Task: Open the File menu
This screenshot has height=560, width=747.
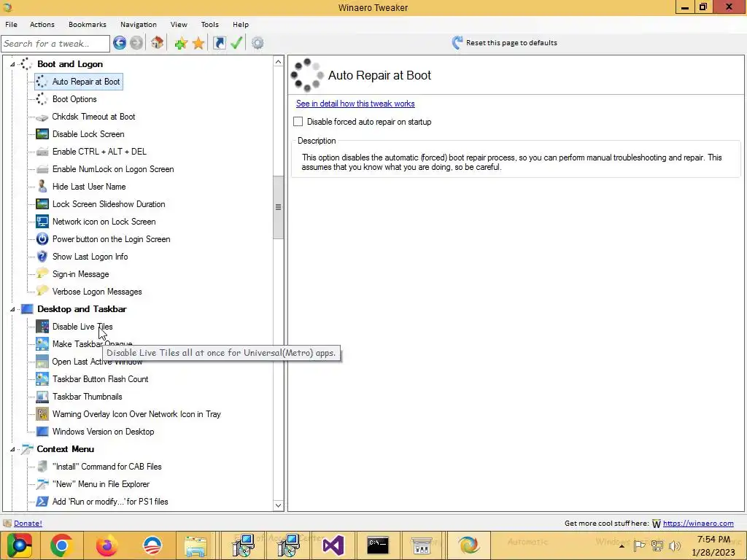Action: pyautogui.click(x=11, y=24)
